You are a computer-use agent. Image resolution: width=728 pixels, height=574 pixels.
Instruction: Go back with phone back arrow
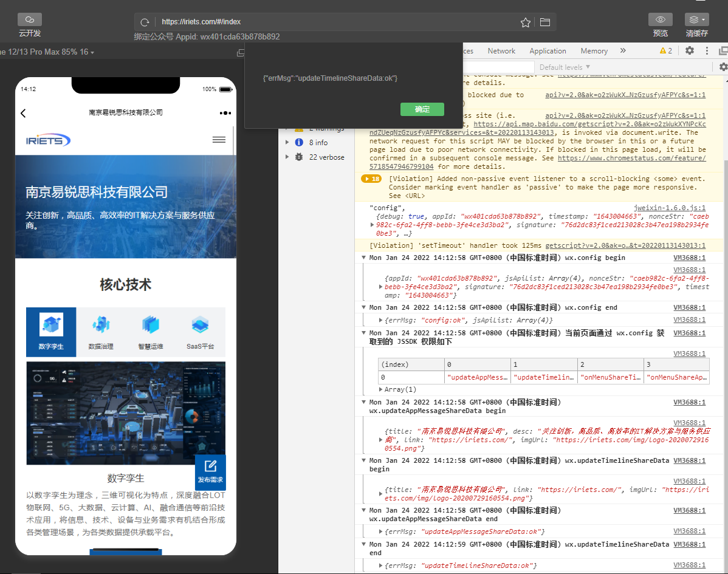click(23, 113)
